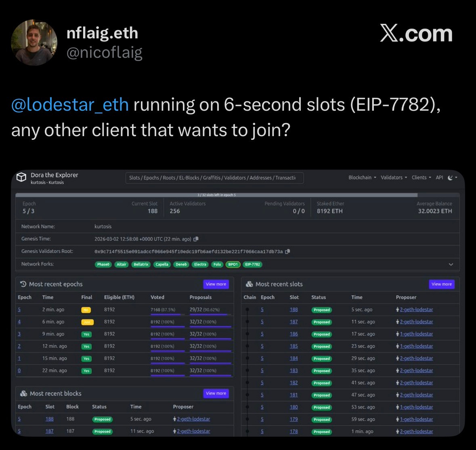The image size is (476, 450).
Task: Open the theme dropdown arrow next to moon
Action: (456, 178)
